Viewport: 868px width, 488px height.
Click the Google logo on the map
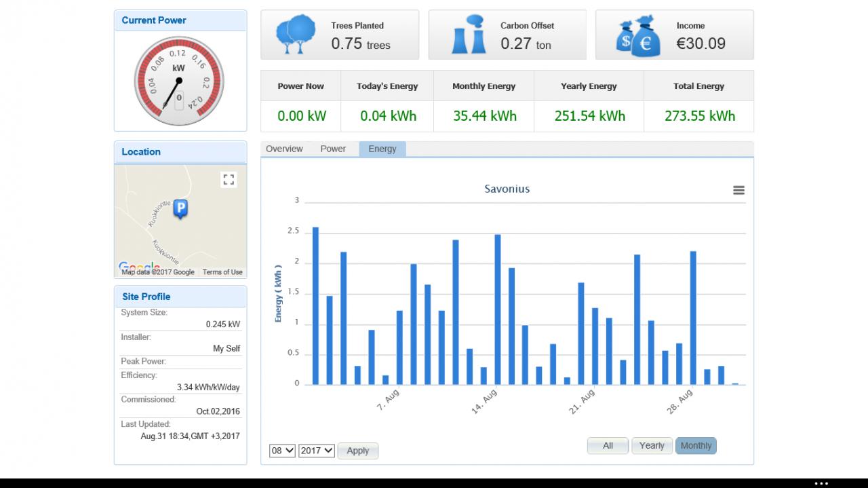[x=139, y=267]
